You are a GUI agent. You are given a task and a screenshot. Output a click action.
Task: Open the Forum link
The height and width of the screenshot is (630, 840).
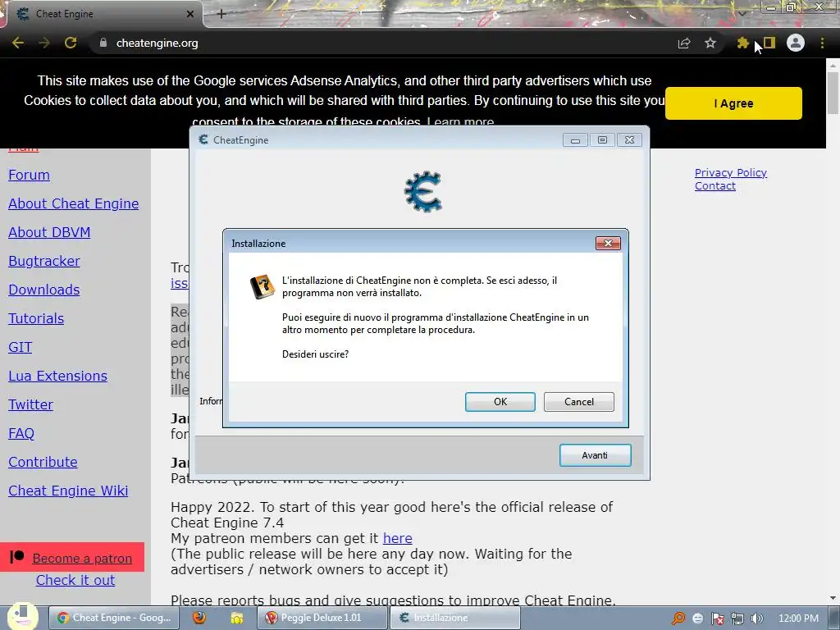pos(29,176)
